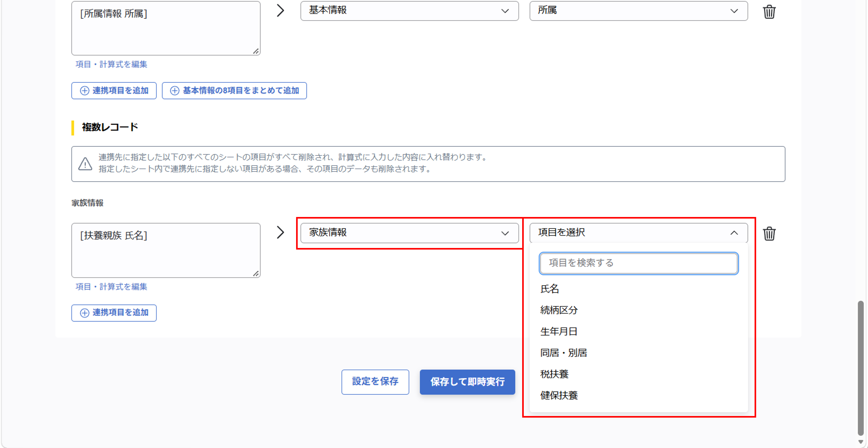Click 設定を保存 button
Image resolution: width=868 pixels, height=448 pixels.
pos(375,382)
